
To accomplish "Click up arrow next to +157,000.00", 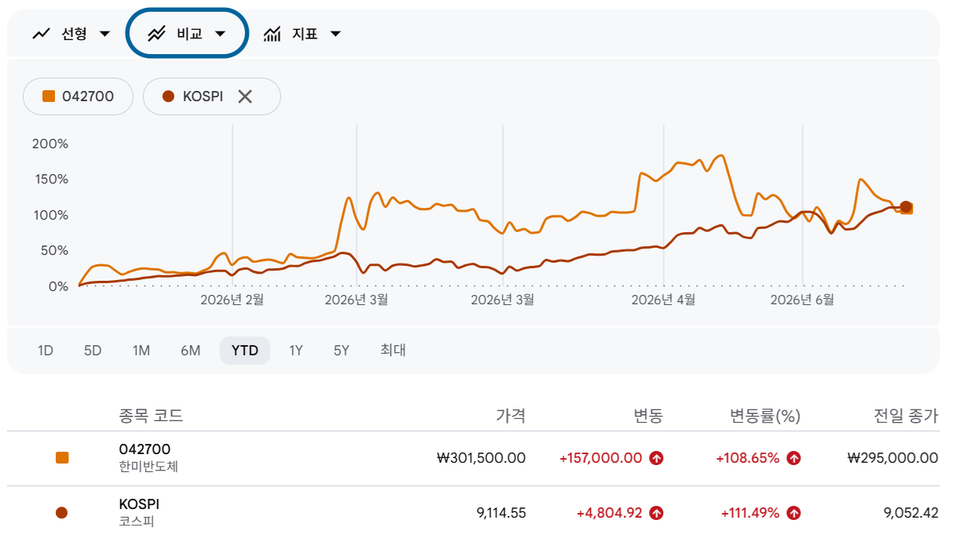I will tap(657, 458).
